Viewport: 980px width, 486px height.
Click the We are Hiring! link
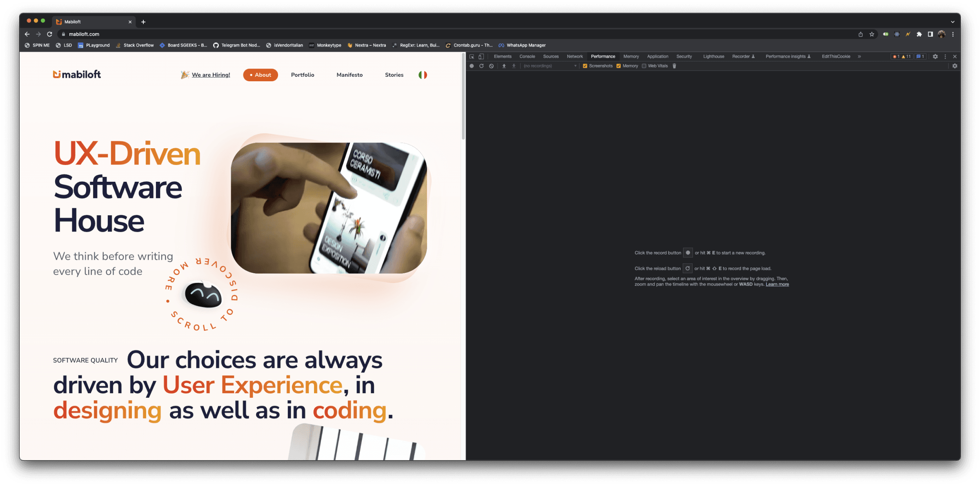pyautogui.click(x=211, y=75)
